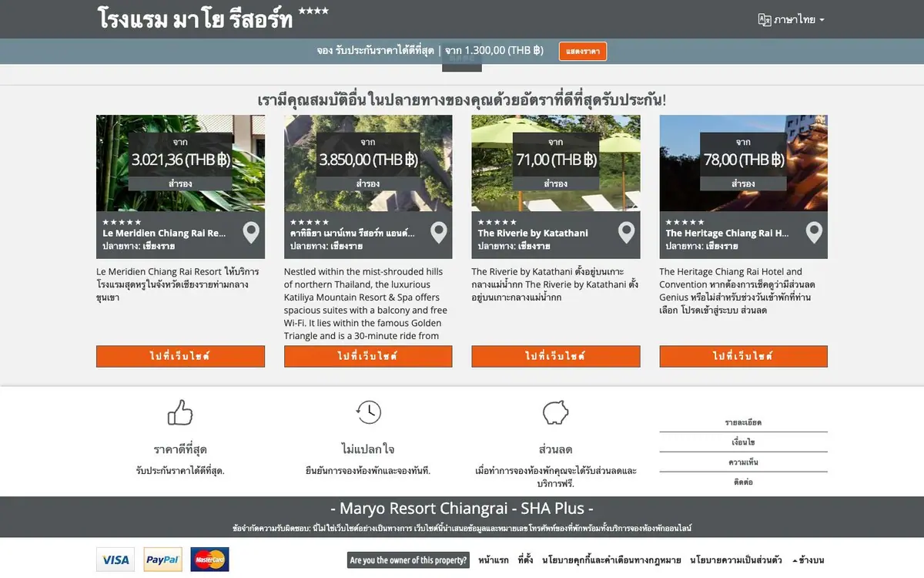Open the เงื่อนไข menu item
This screenshot has width=924, height=578.
click(x=744, y=442)
